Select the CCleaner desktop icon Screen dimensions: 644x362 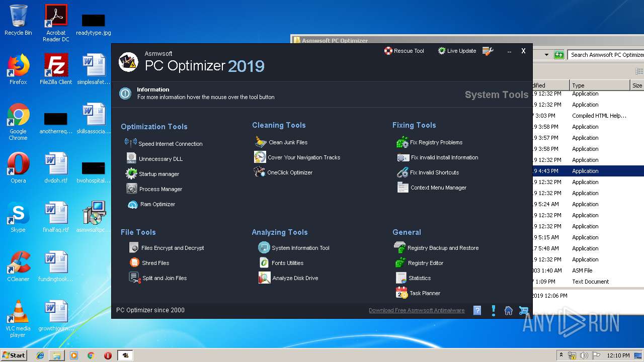tap(18, 266)
